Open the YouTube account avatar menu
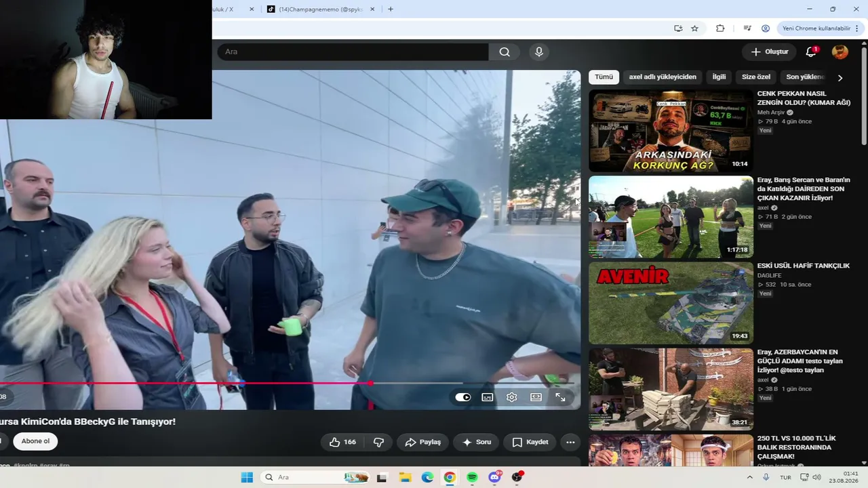 840,52
